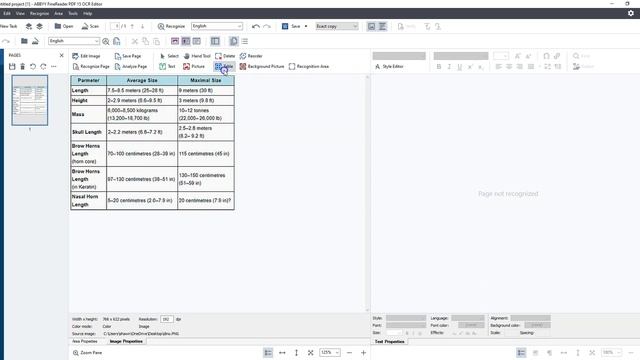Click Edit Image
The width and height of the screenshot is (640, 360).
[86, 56]
